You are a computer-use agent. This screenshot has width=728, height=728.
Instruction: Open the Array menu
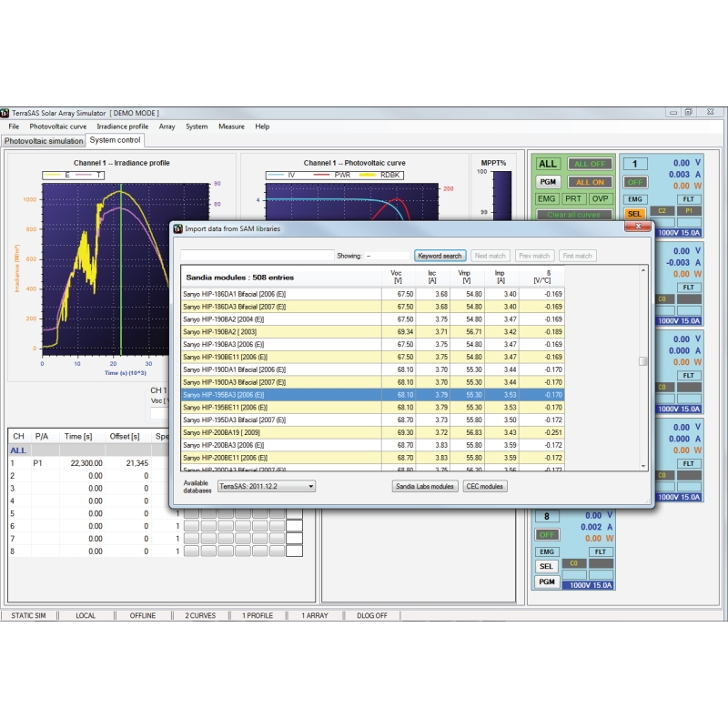tap(167, 126)
